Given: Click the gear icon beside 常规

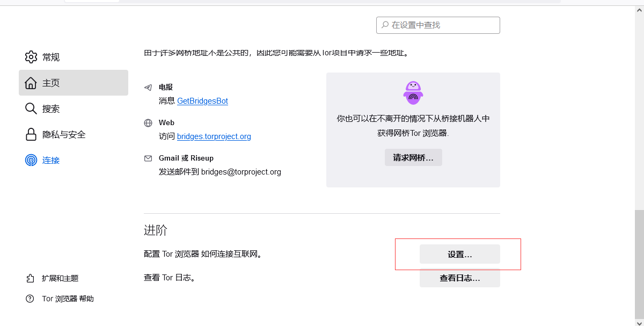Looking at the screenshot, I should tap(31, 57).
